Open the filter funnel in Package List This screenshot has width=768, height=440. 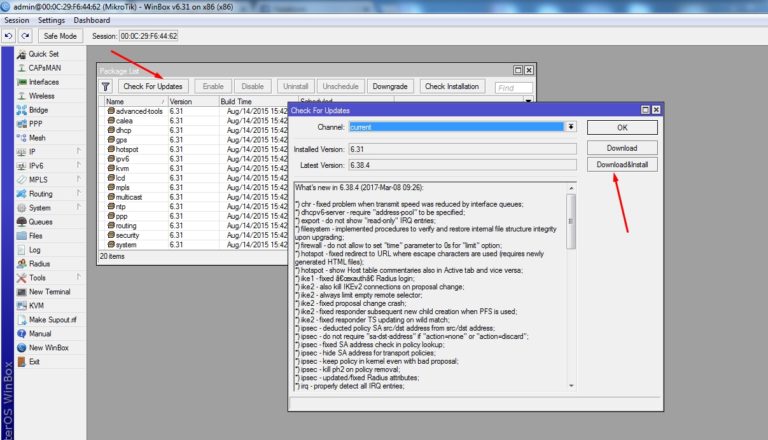106,87
